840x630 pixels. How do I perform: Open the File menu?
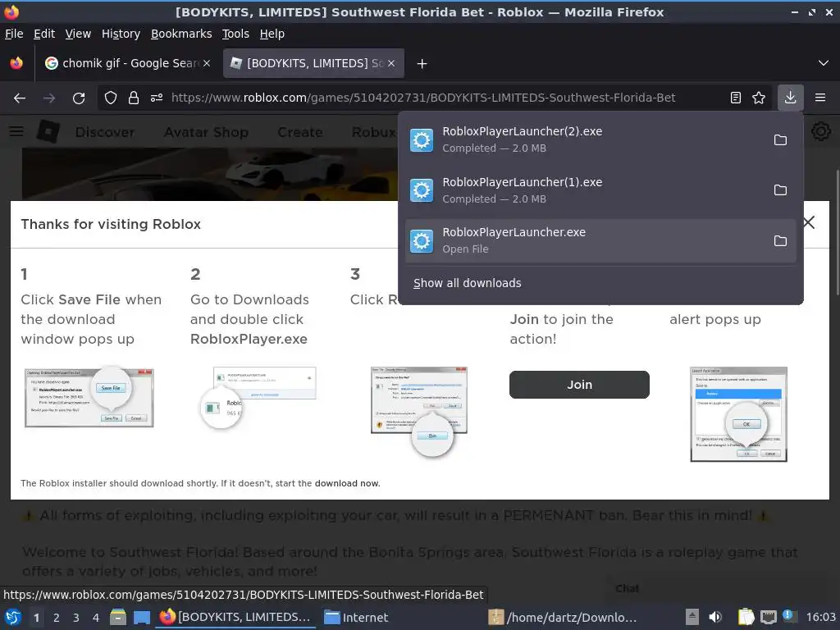click(x=14, y=34)
